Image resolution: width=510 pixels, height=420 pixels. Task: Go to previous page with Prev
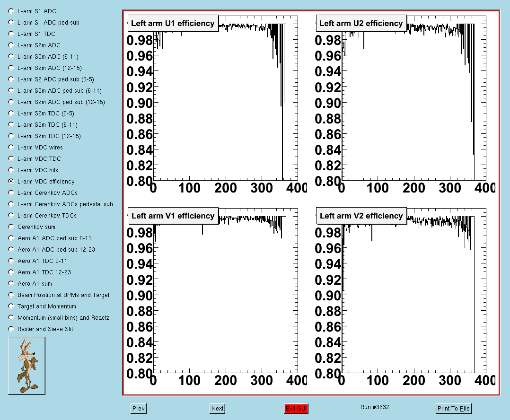pyautogui.click(x=139, y=409)
